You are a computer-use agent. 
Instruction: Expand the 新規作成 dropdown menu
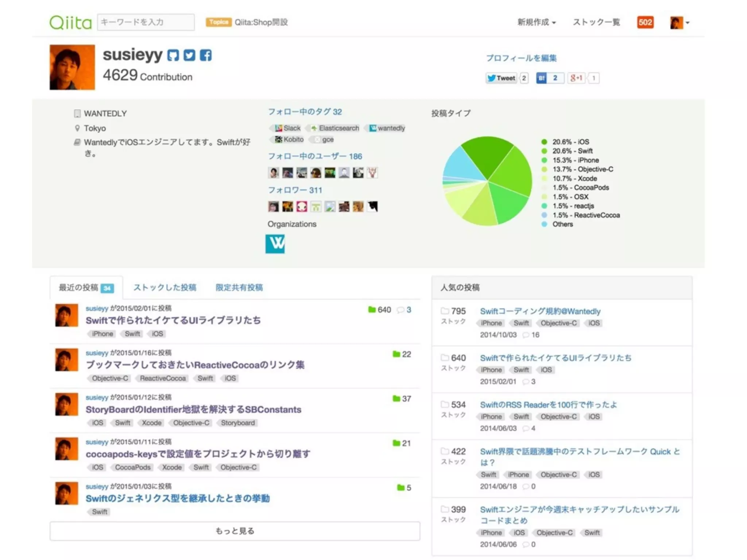pos(536,22)
